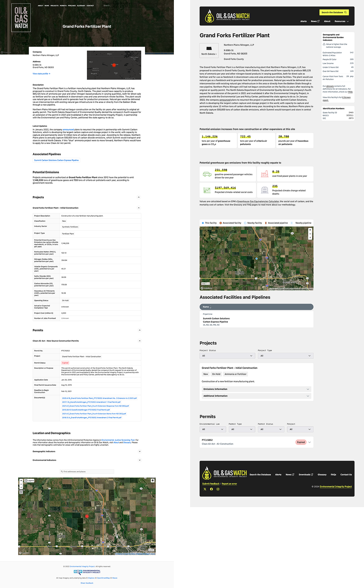Image resolution: width=364 pixels, height=588 pixels.
Task: Click 'View state profile' link
Action: (x=41, y=74)
